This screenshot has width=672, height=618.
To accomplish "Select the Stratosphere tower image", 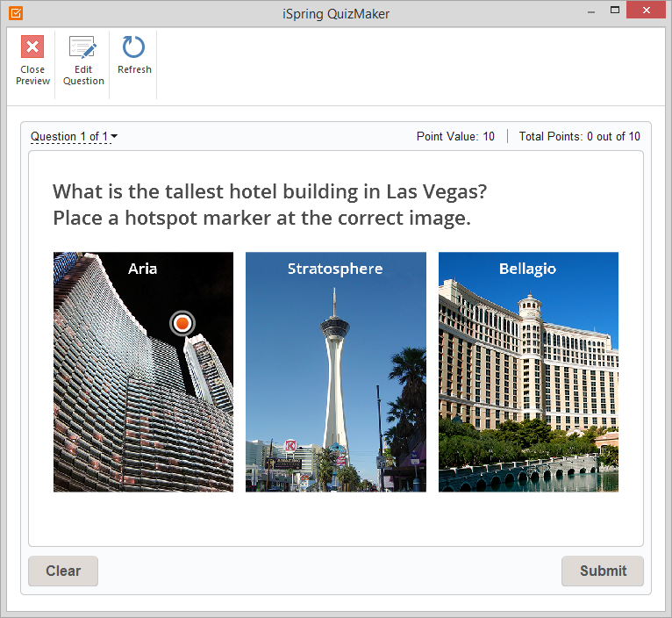I will (x=336, y=372).
